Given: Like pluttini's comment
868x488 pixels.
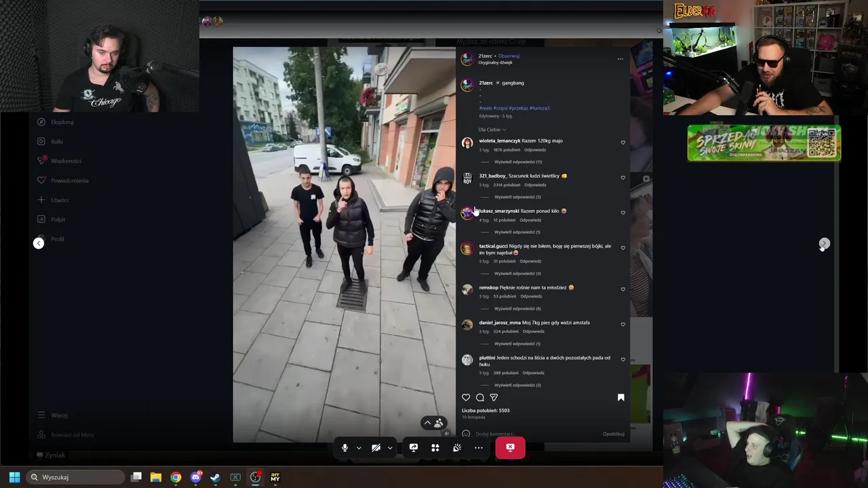Looking at the screenshot, I should (x=623, y=359).
